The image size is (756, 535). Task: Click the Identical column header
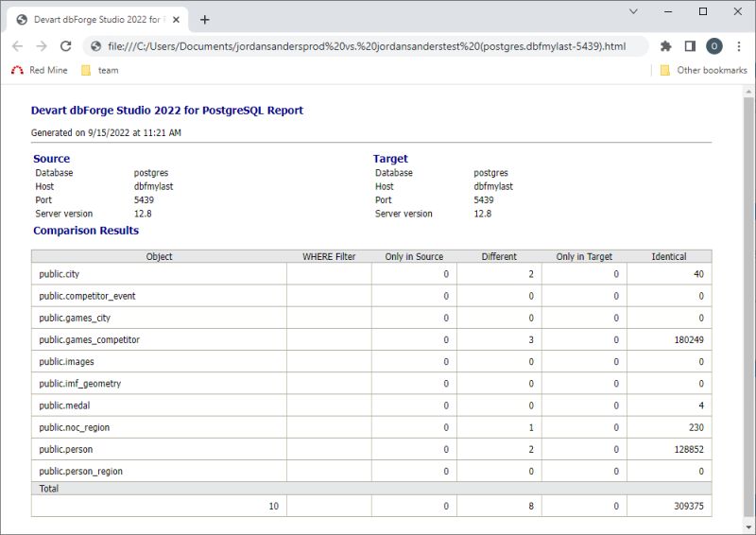pos(669,257)
